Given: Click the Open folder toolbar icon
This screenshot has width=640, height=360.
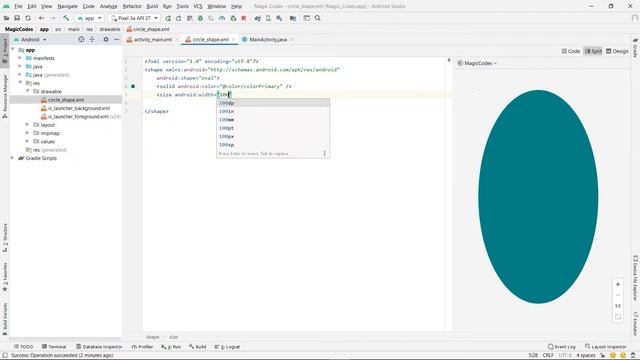Looking at the screenshot, I should pos(7,18).
